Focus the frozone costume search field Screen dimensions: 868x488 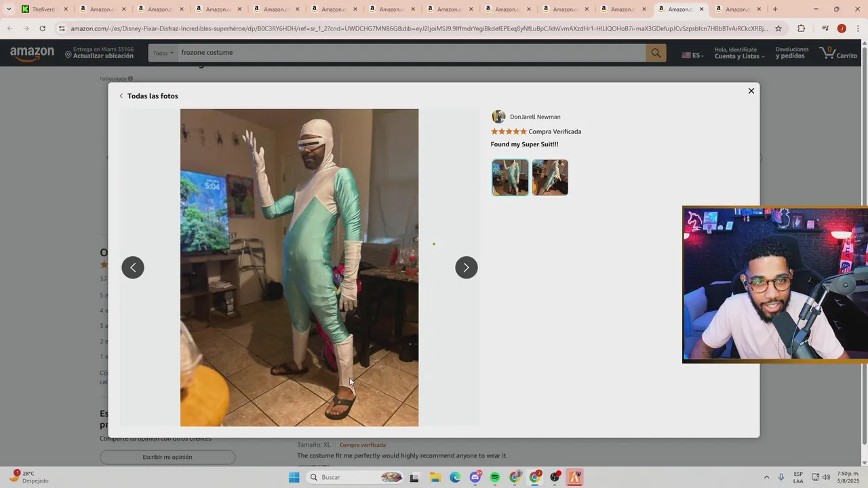pyautogui.click(x=411, y=53)
